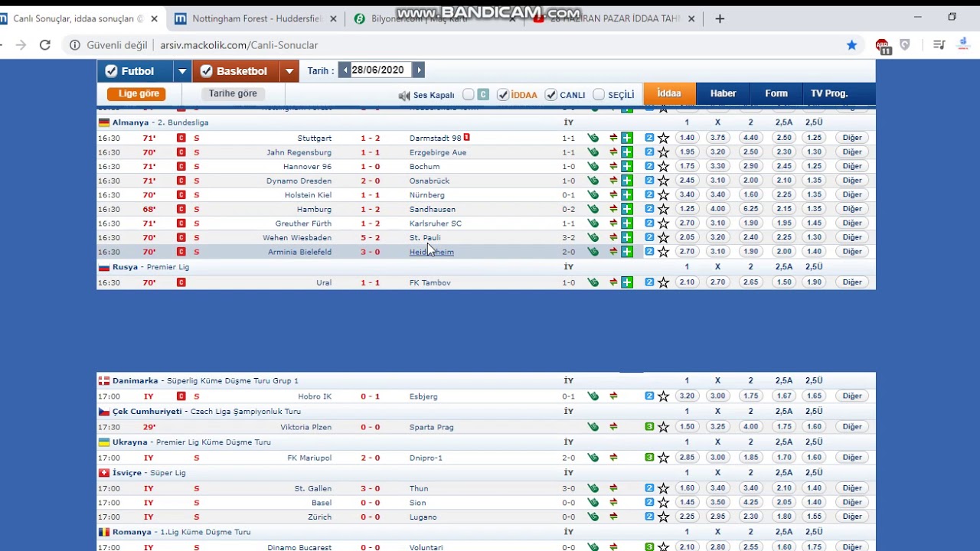The image size is (980, 551).
Task: Go to the next date with right arrow
Action: (418, 70)
